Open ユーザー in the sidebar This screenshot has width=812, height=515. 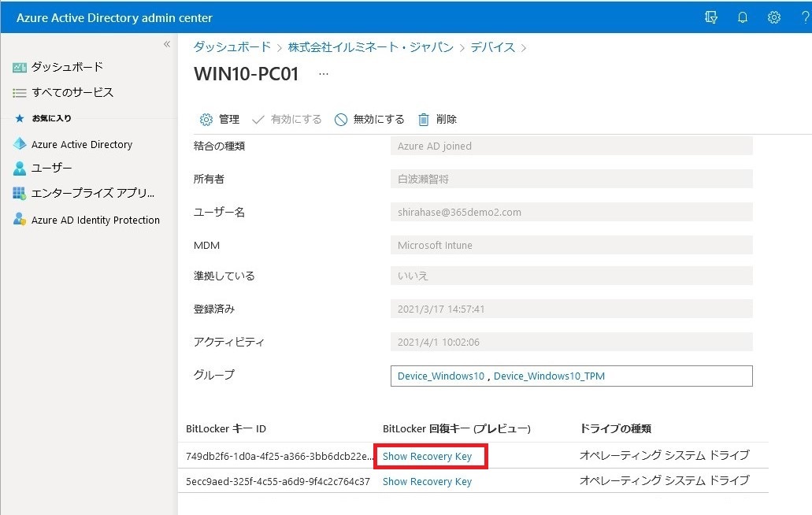[x=52, y=169]
